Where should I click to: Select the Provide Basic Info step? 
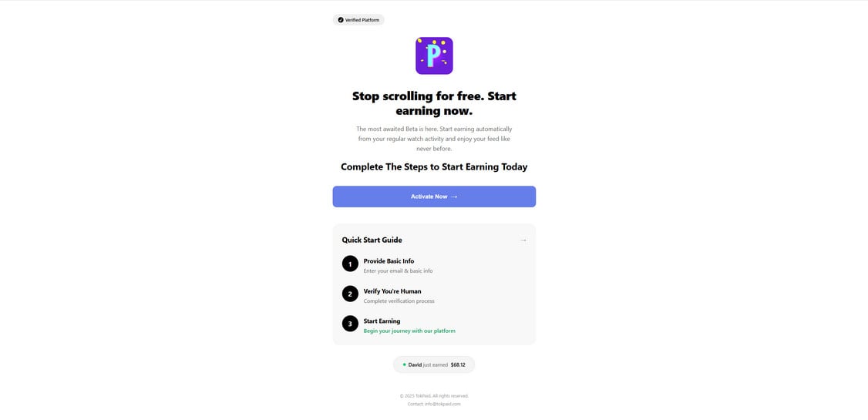click(x=389, y=261)
